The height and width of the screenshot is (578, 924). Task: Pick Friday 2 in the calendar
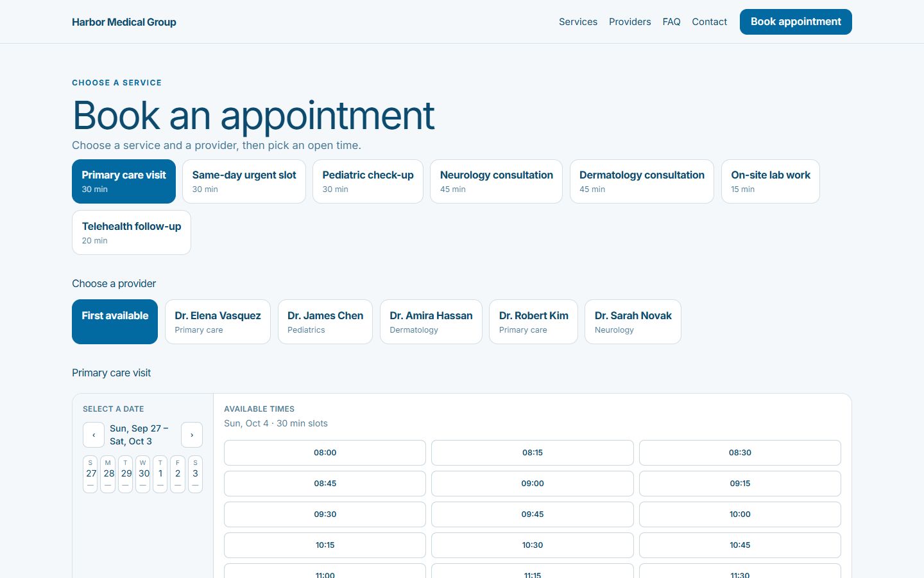[178, 474]
